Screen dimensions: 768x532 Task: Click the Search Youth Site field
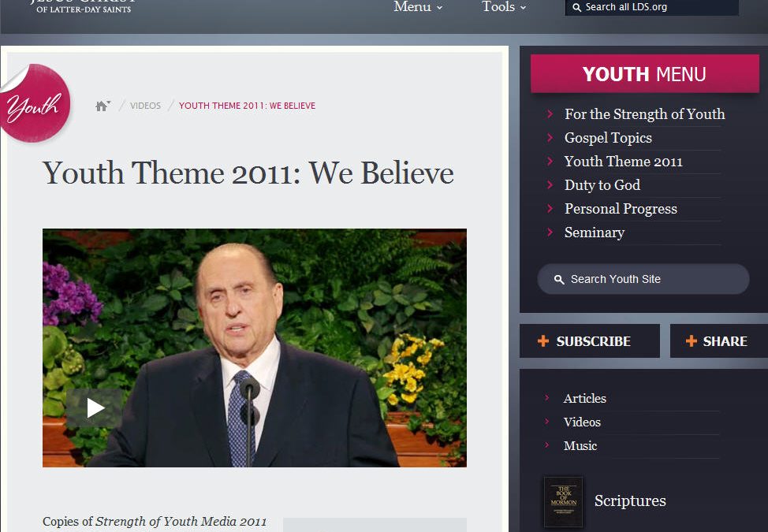point(643,280)
